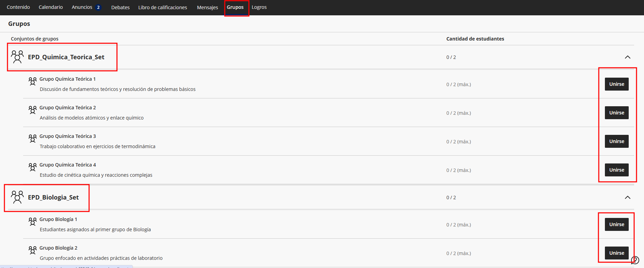Open the Calendario tab

pos(51,7)
